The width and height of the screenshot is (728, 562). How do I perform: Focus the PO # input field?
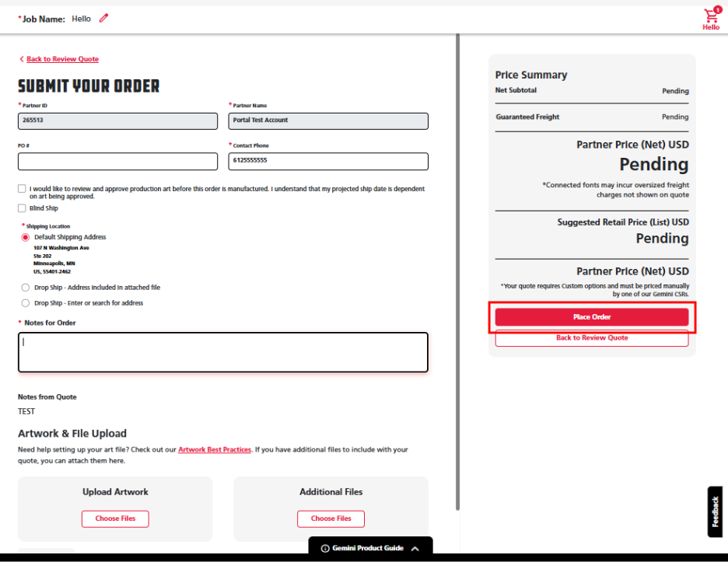point(117,161)
